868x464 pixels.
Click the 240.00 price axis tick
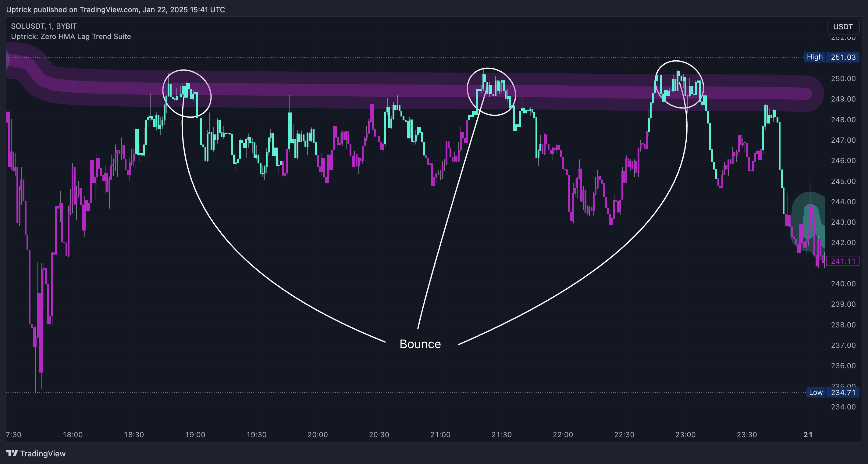843,284
